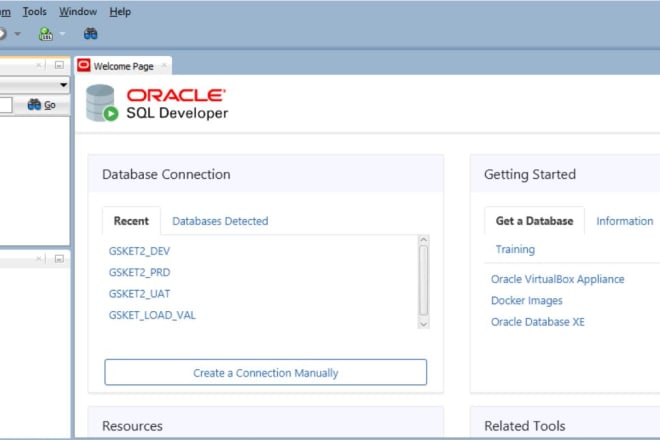Open the Window menu
This screenshot has width=660, height=440.
tap(78, 12)
